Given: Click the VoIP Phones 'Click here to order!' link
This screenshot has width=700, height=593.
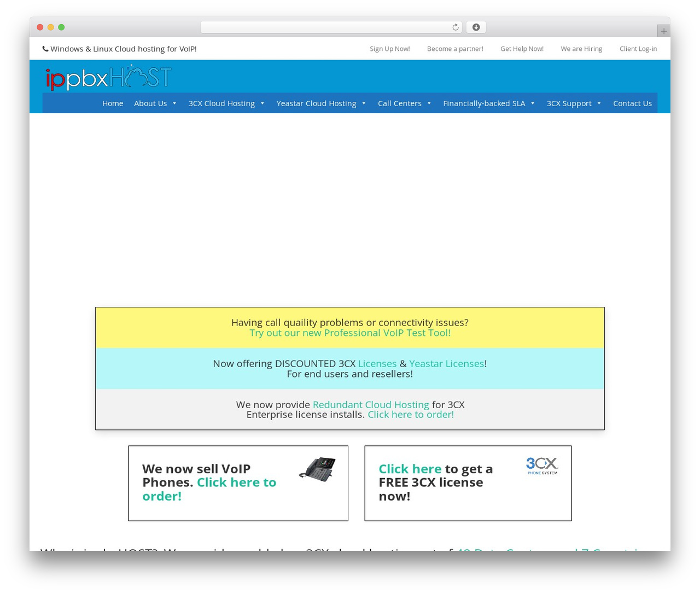Looking at the screenshot, I should click(209, 489).
